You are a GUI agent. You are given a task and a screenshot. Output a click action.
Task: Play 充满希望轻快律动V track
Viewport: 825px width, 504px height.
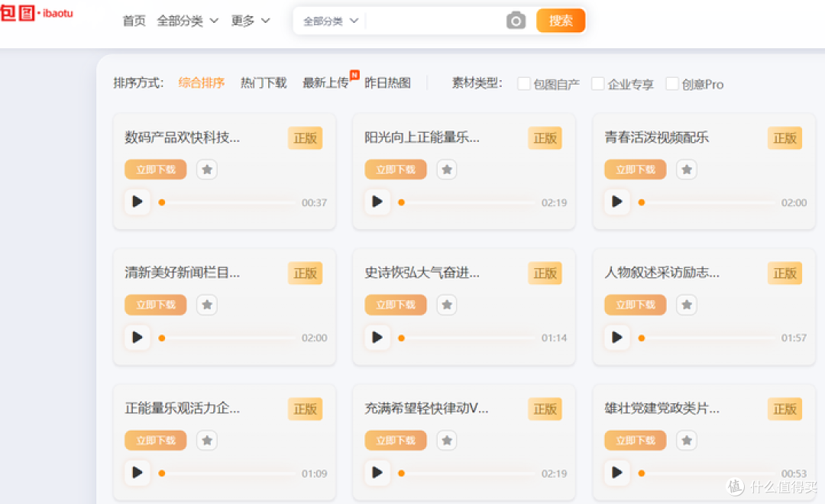click(377, 473)
